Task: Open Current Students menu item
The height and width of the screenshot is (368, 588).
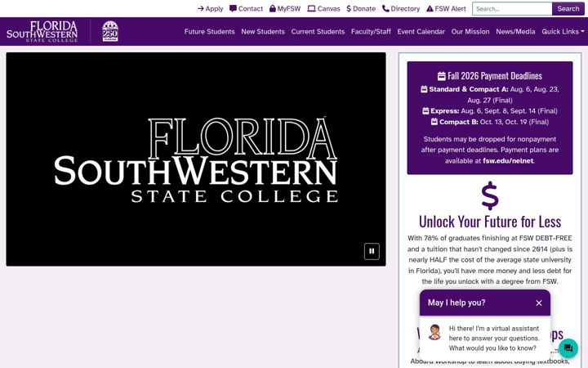Action: click(318, 32)
